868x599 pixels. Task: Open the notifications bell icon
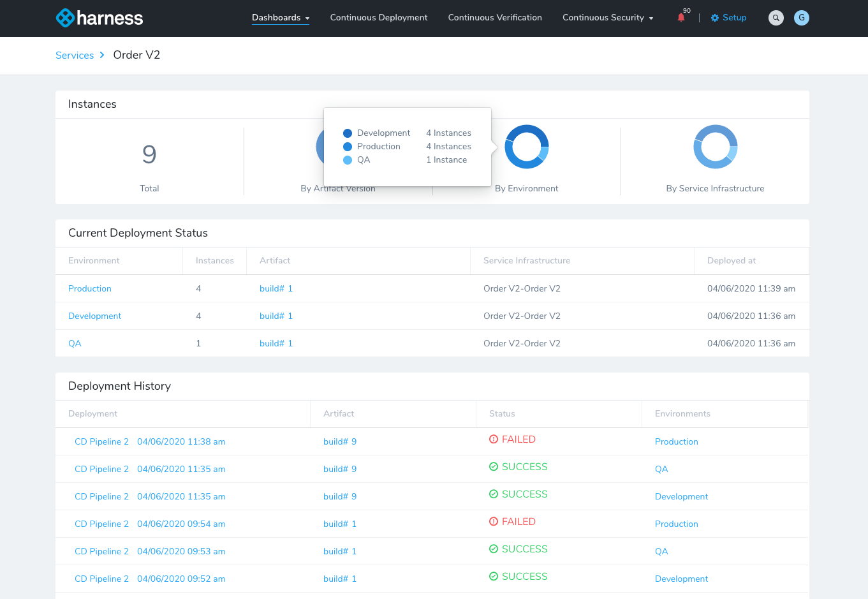[x=681, y=18]
